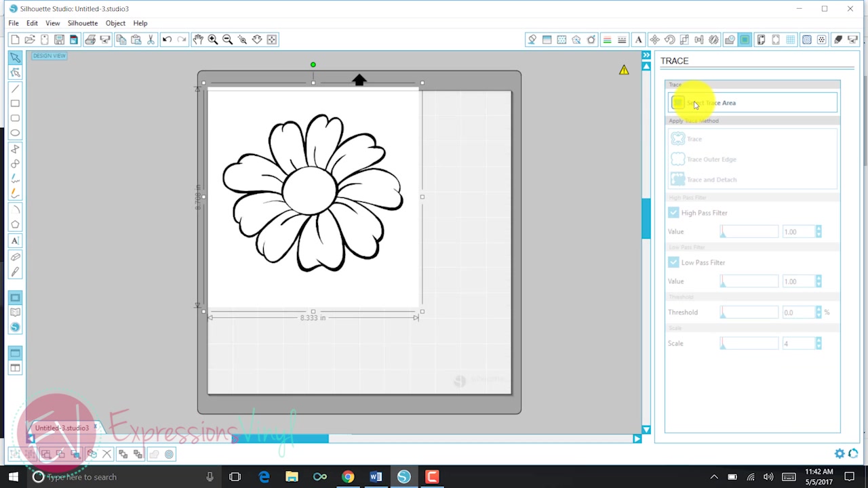Select the Draw a Polygon tool
Screen dimensions: 868x488
pyautogui.click(x=15, y=149)
